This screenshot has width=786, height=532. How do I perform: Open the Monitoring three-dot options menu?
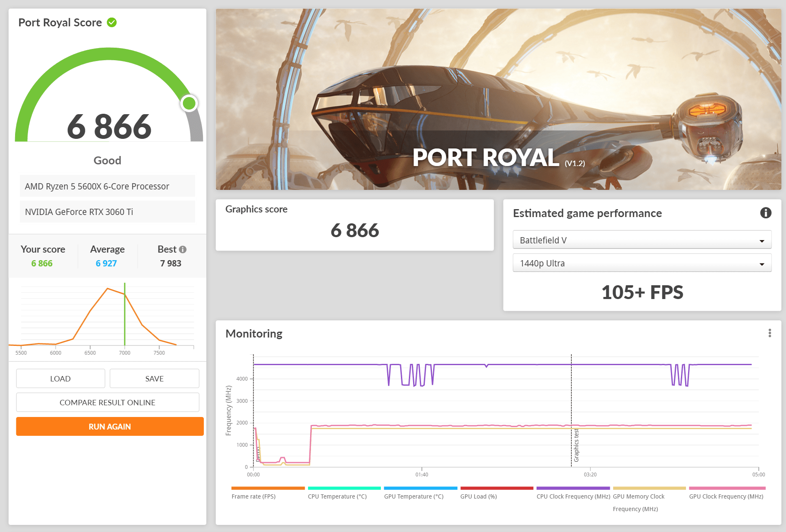(769, 333)
